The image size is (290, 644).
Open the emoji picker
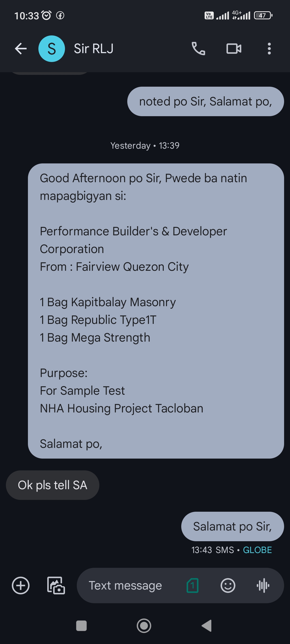(228, 586)
